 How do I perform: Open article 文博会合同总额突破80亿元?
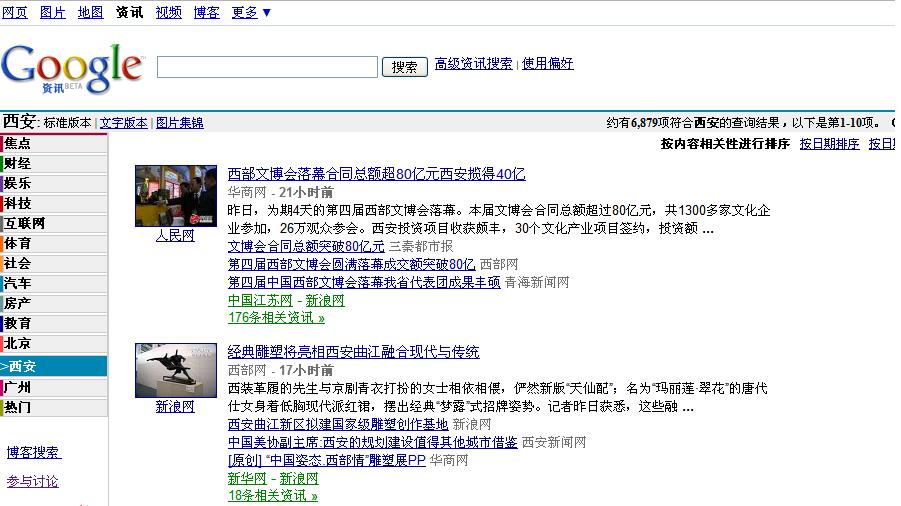click(306, 246)
